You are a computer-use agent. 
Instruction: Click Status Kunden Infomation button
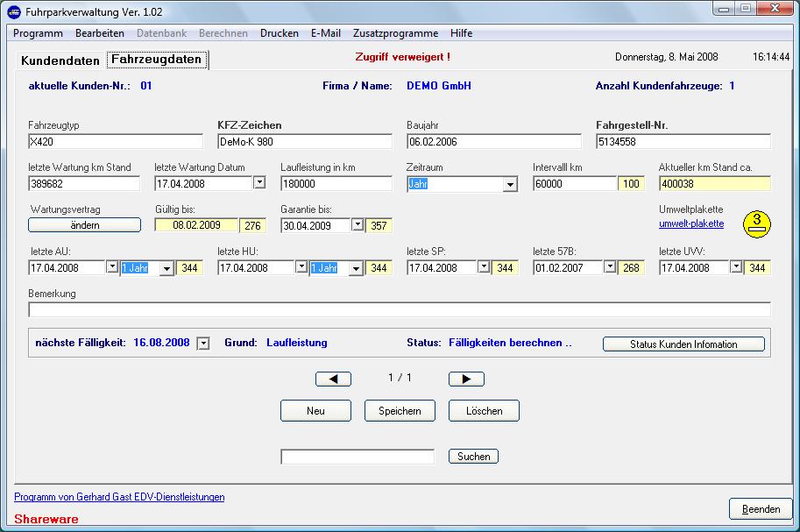pyautogui.click(x=683, y=344)
